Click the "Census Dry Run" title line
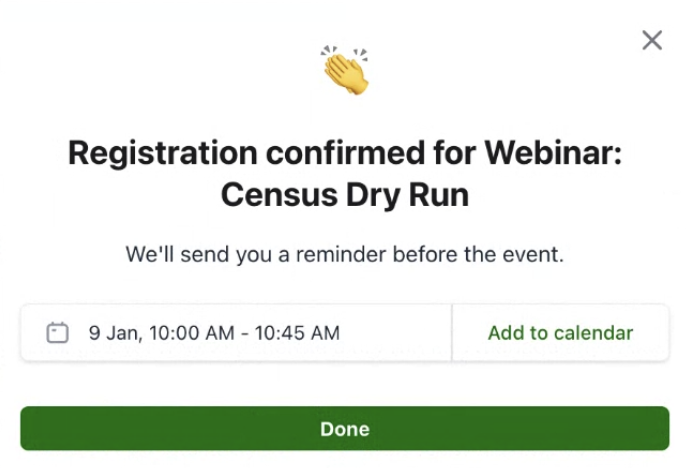The height and width of the screenshot is (468, 686). [345, 194]
